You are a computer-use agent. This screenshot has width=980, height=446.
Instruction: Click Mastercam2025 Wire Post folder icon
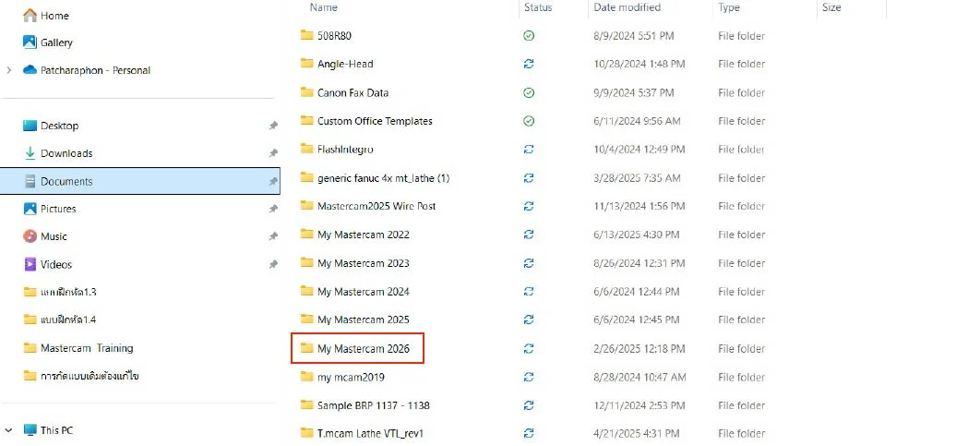click(x=306, y=205)
